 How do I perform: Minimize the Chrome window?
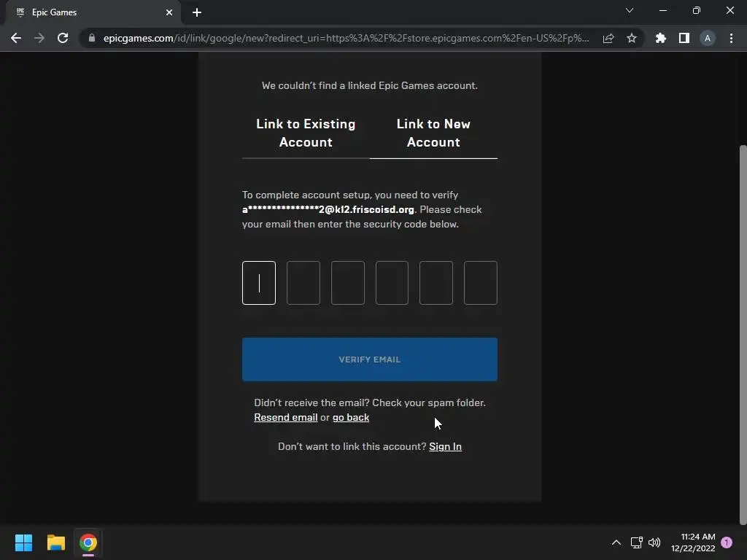point(663,10)
